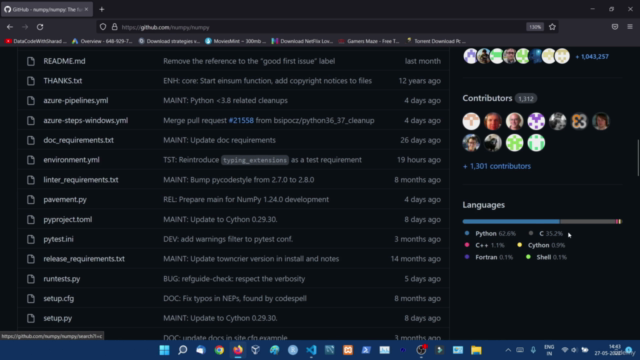This screenshot has height=360, width=640.
Task: Click '+ 1,301 contributors' link
Action: point(497,166)
